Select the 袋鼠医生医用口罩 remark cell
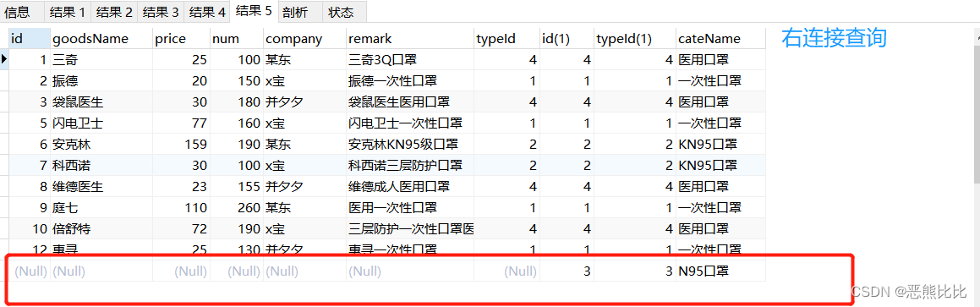 point(410,102)
